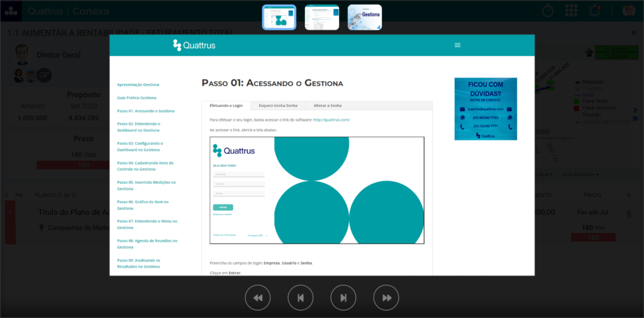644x318 pixels.
Task: Click the red 180 bar under Prazo in Propósito
Action: pyautogui.click(x=73, y=165)
